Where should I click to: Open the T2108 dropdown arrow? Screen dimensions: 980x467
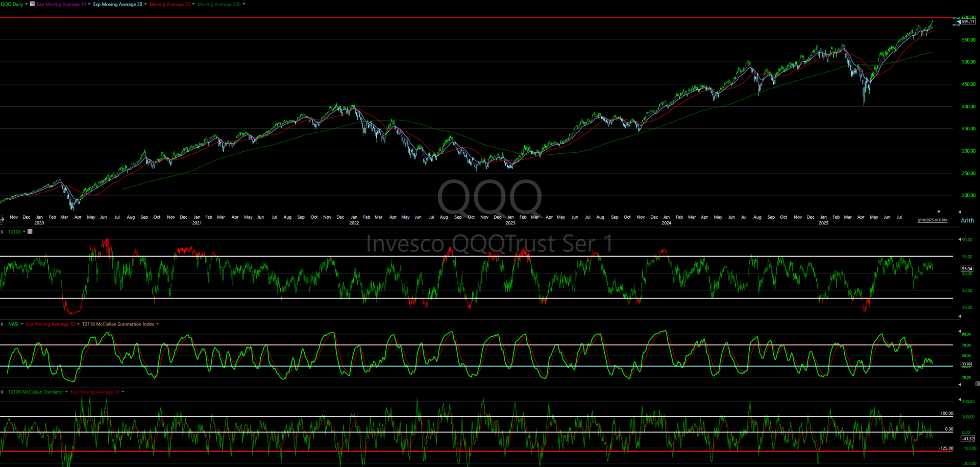coord(24,232)
